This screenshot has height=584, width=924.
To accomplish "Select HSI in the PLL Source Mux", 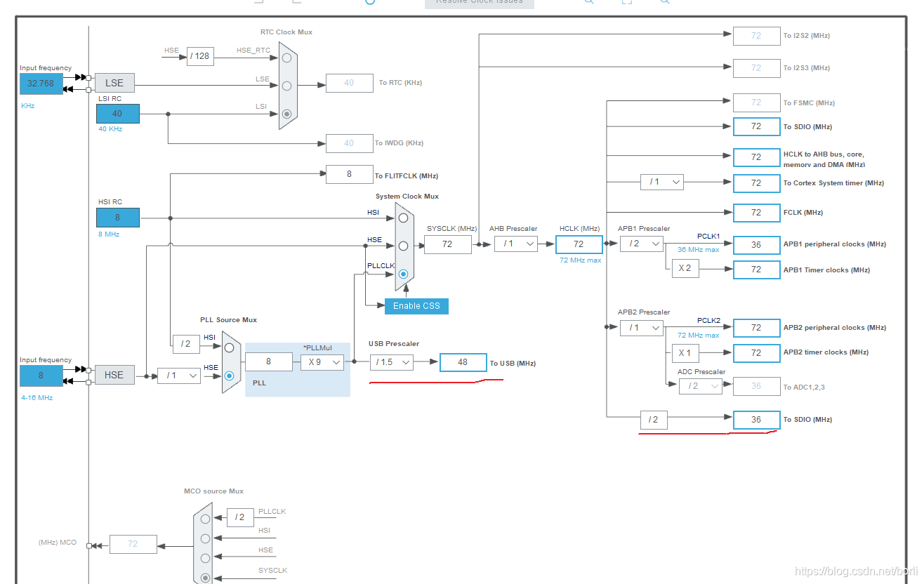I will tap(229, 347).
